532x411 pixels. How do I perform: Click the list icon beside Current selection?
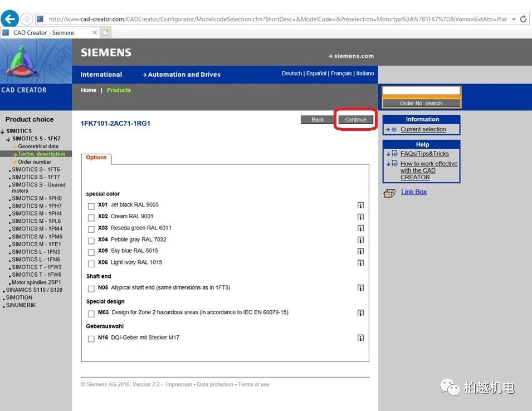394,130
